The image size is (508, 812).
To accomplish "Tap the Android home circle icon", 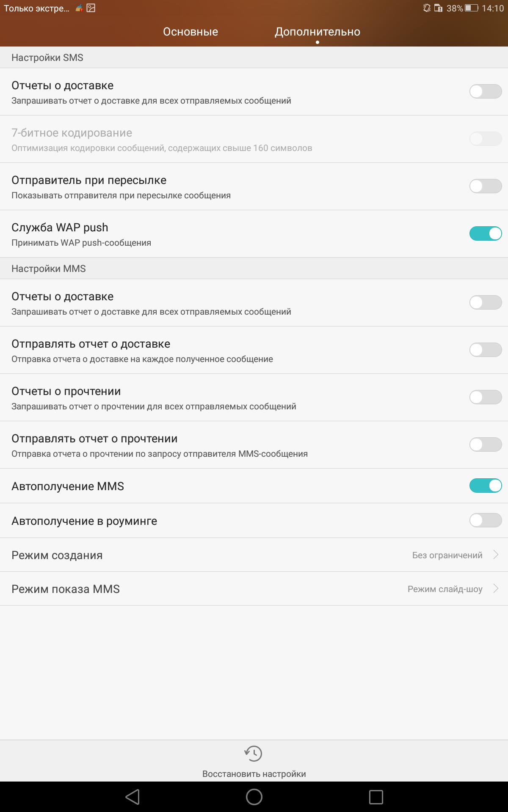I will 254,797.
